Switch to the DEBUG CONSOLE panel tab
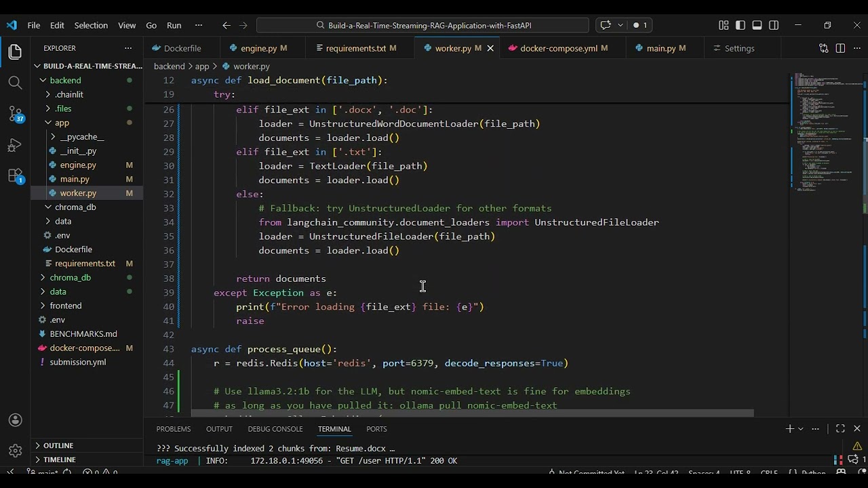 (275, 429)
